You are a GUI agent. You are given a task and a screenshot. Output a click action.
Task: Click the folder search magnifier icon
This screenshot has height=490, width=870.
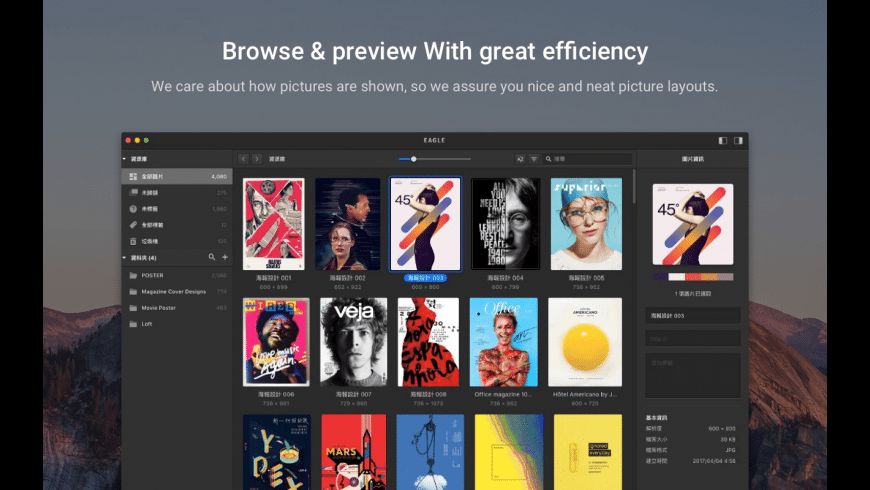coord(212,258)
